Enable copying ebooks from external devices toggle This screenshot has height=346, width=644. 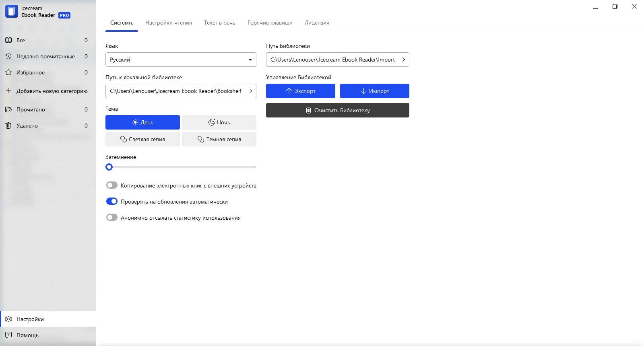(x=111, y=185)
